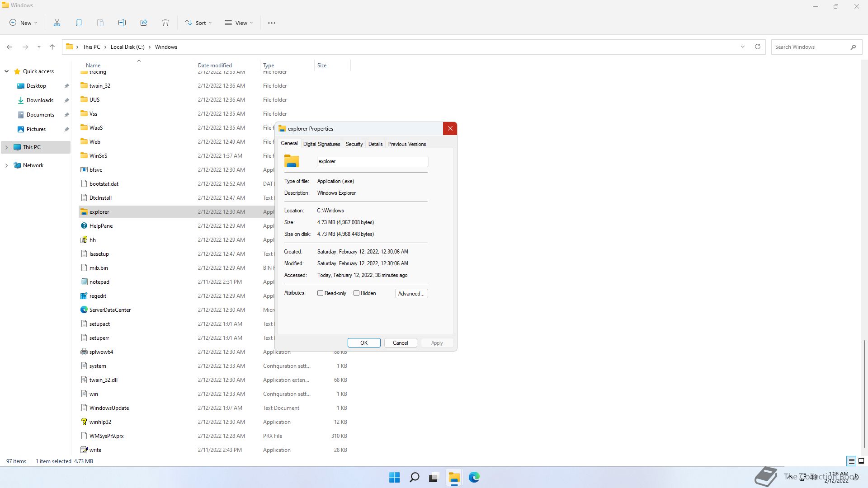Screen dimensions: 868x488
Task: Launch Microsoft Edge from taskbar
Action: pos(474,477)
